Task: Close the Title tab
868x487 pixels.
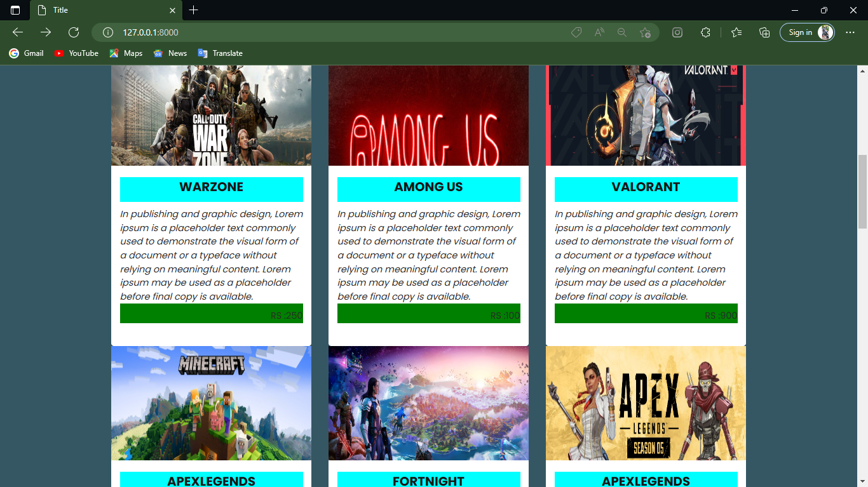Action: pyautogui.click(x=172, y=10)
